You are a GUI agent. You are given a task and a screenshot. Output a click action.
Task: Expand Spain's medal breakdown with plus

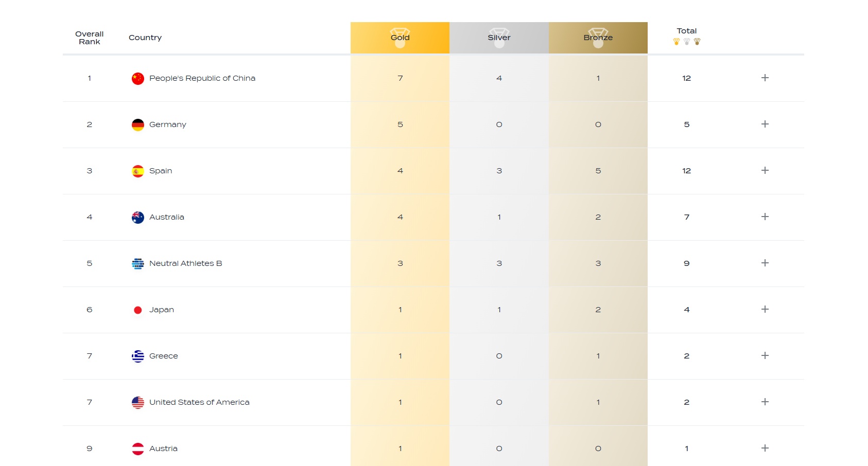coord(765,170)
